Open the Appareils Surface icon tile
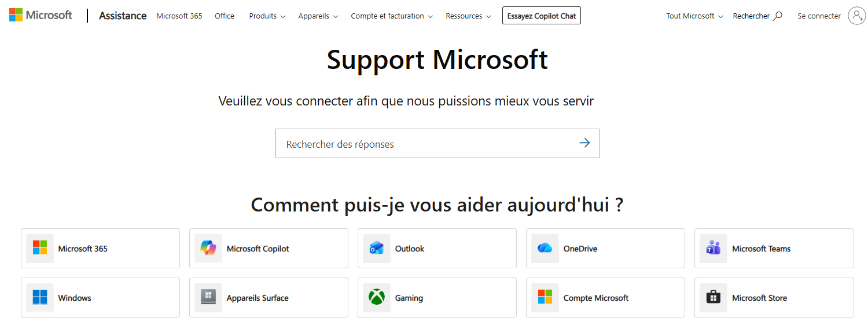 (208, 297)
